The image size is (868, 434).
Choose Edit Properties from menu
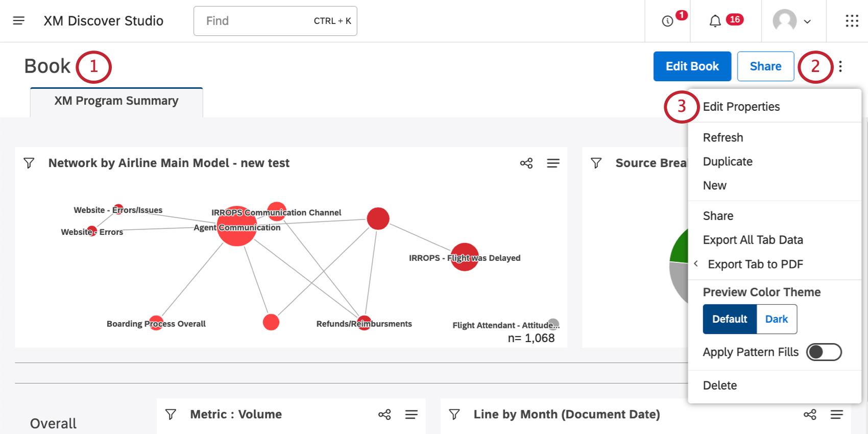(x=741, y=107)
